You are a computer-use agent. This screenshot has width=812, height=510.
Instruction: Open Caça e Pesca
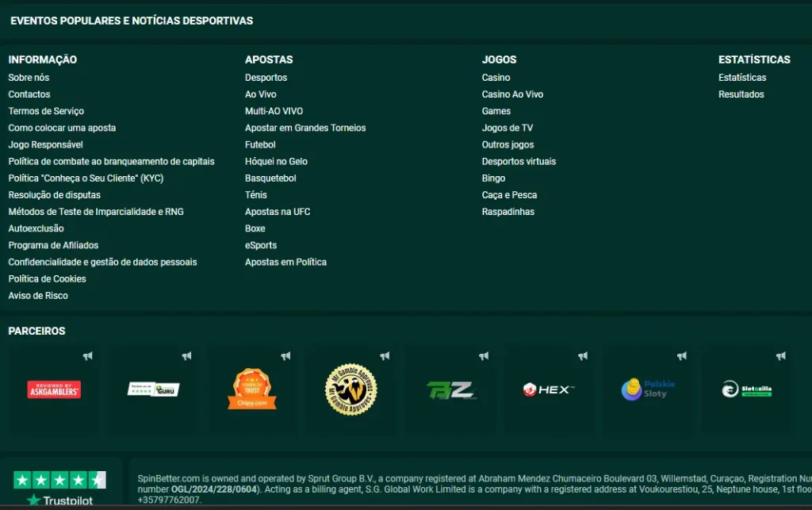point(510,194)
